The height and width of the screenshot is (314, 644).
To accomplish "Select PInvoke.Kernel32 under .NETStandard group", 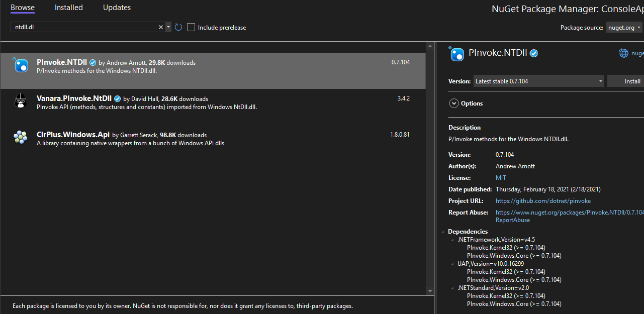I will [x=506, y=296].
